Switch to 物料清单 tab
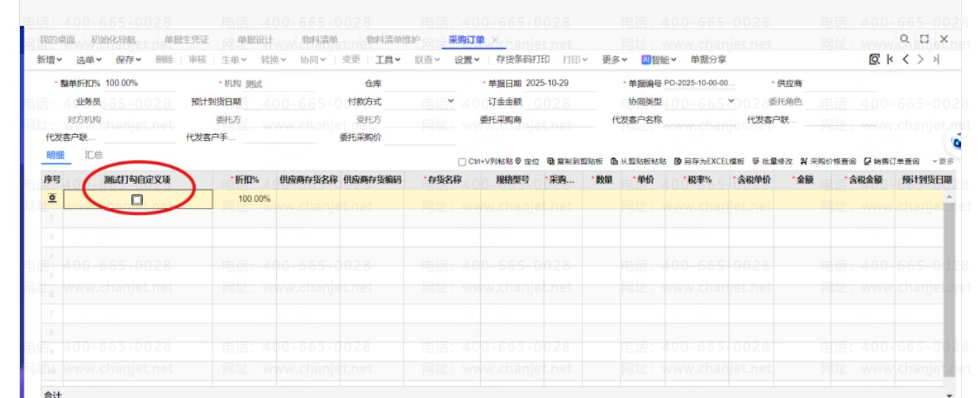The height and width of the screenshot is (398, 980). click(x=320, y=40)
